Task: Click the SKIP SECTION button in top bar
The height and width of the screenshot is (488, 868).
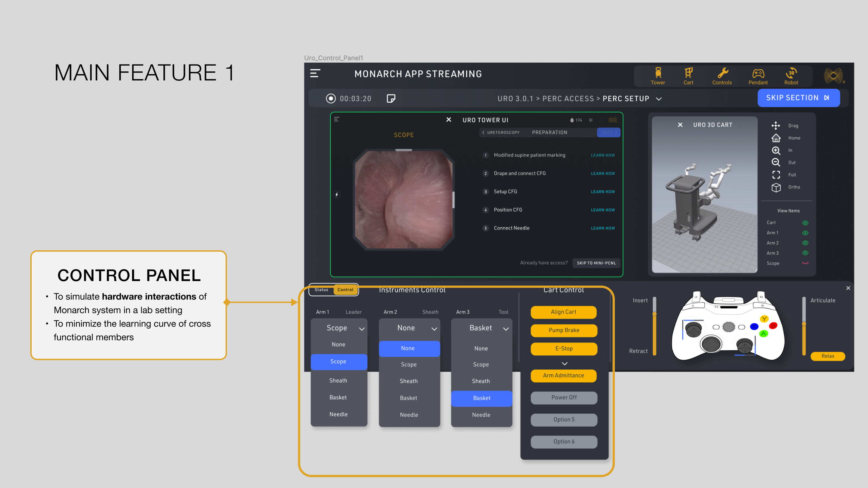Action: click(x=798, y=98)
